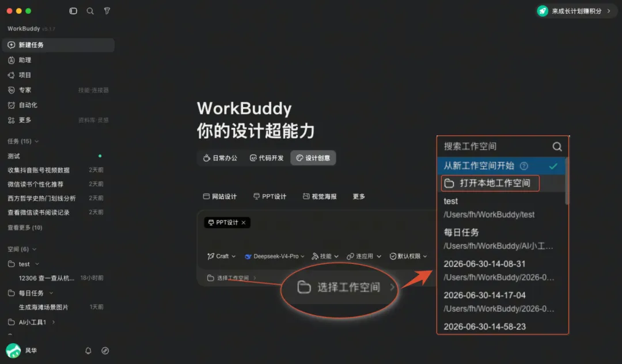Click the Craft feather icon

click(211, 256)
